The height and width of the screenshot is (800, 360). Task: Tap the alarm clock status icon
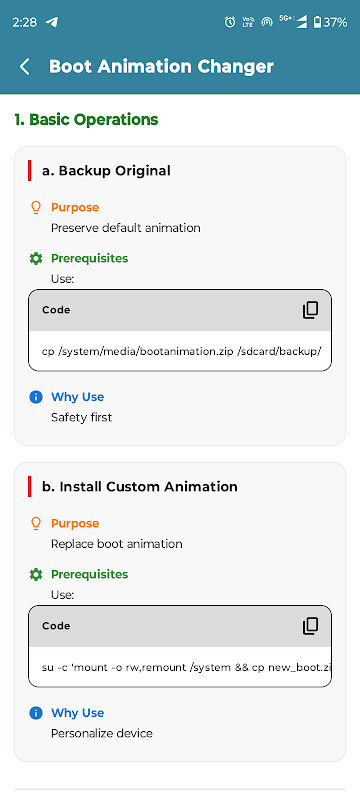click(230, 22)
